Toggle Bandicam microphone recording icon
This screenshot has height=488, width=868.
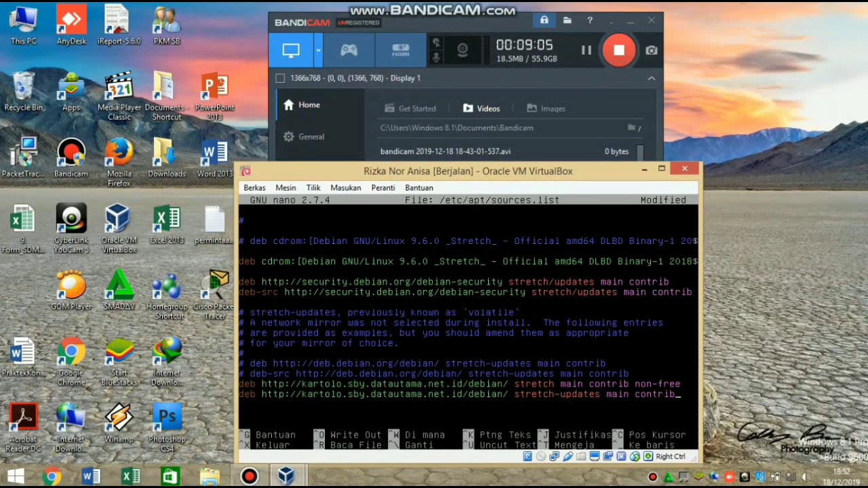click(436, 58)
